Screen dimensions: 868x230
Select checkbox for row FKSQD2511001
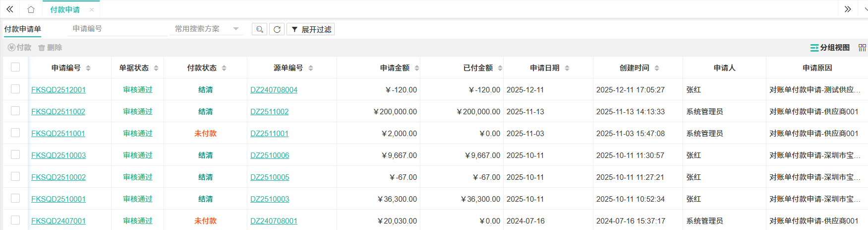pos(15,133)
